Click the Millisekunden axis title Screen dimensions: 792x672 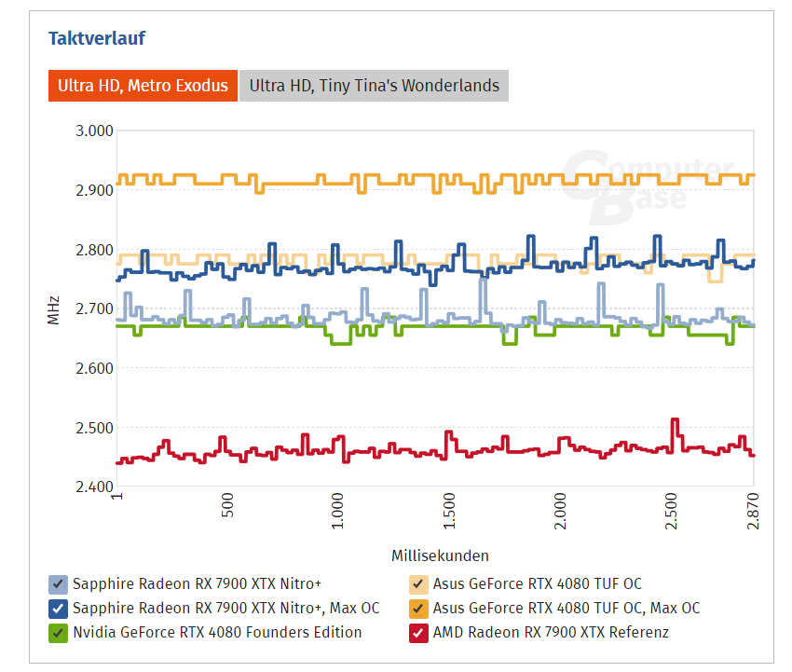tap(440, 556)
